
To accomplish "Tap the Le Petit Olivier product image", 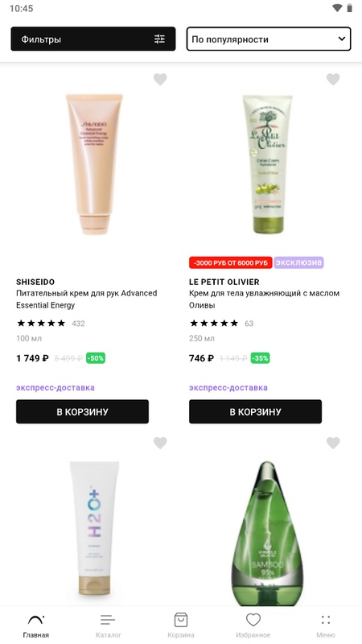I will [267, 164].
